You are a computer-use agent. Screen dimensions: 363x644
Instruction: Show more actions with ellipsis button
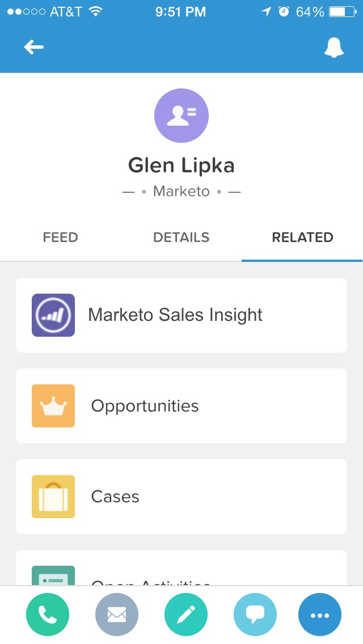point(320,615)
